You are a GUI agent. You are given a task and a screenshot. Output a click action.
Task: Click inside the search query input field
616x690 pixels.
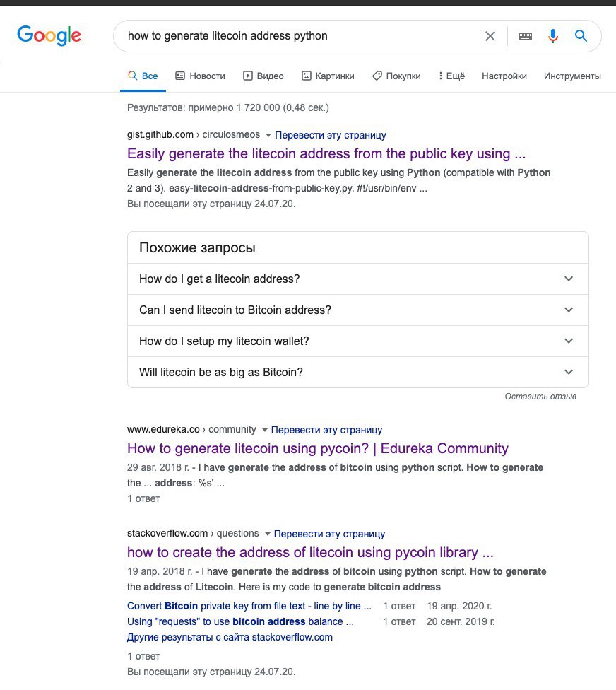coord(297,36)
